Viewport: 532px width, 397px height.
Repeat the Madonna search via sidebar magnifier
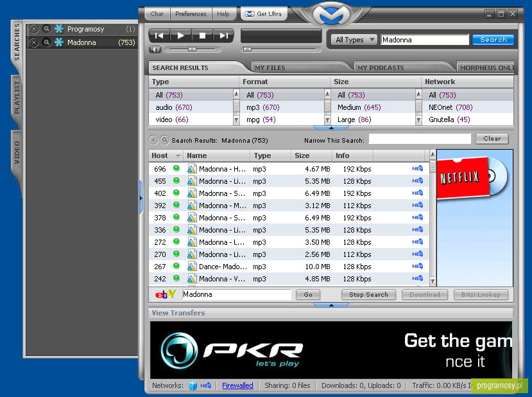pos(46,42)
